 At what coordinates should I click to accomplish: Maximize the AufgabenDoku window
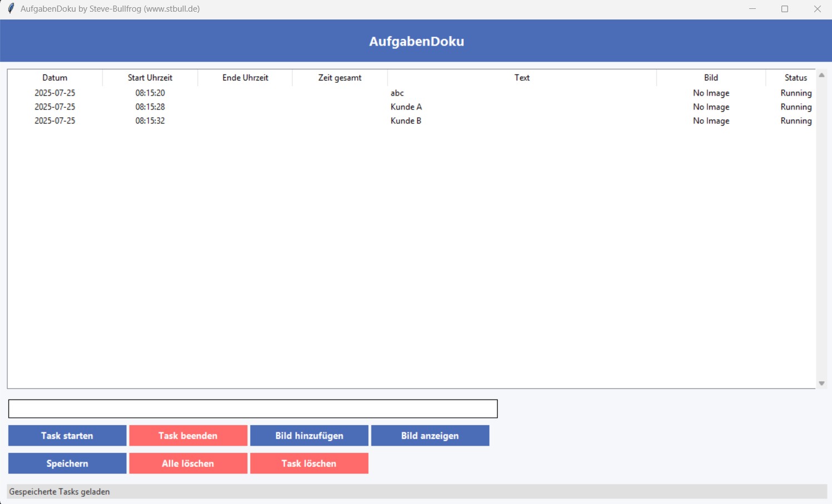(x=785, y=9)
